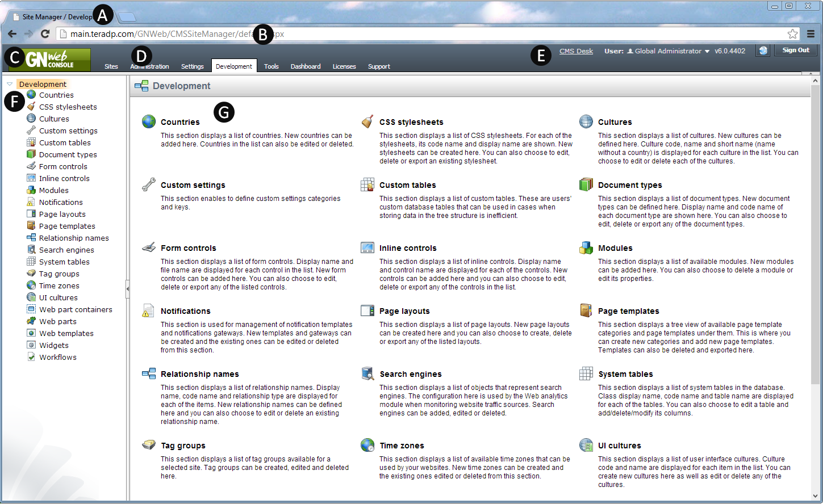The width and height of the screenshot is (823, 504).
Task: Open the System tables grid icon in main panel
Action: pyautogui.click(x=586, y=373)
